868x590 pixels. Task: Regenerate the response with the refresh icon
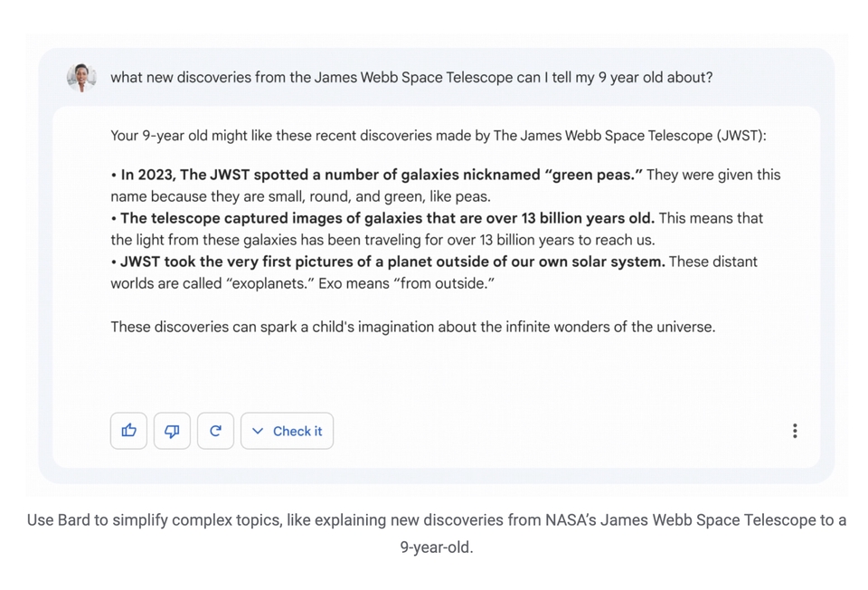(215, 431)
